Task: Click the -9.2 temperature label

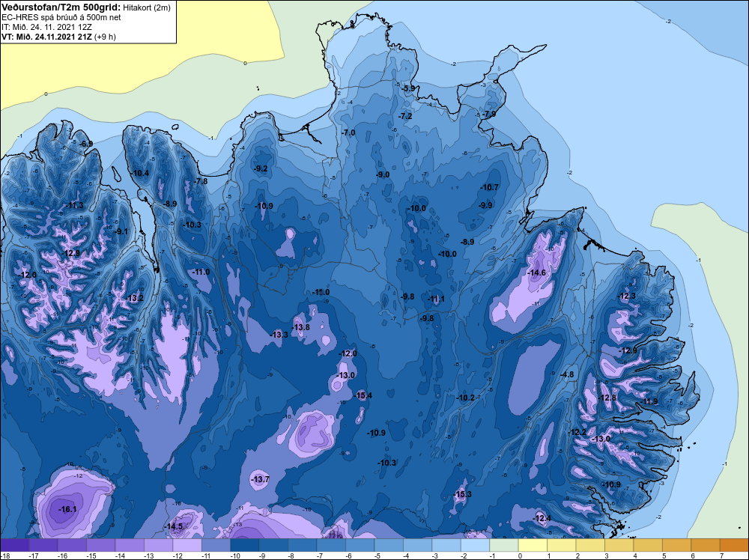Action: 261,168
